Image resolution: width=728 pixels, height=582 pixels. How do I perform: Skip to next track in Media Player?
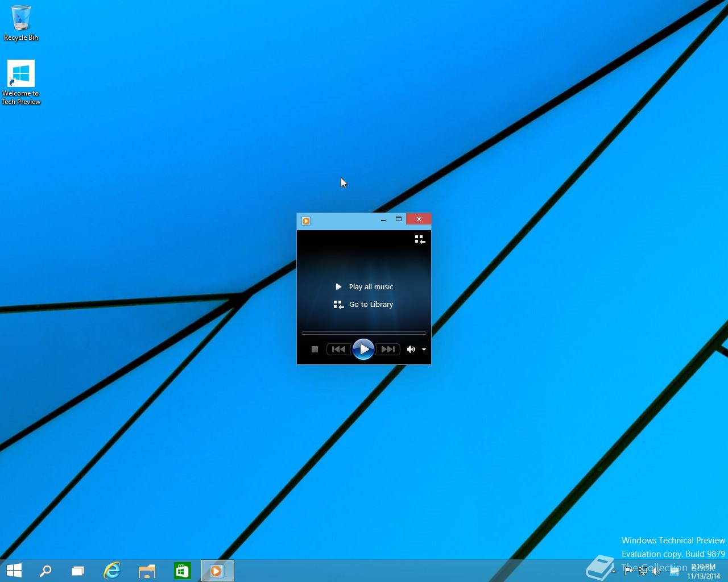point(388,349)
